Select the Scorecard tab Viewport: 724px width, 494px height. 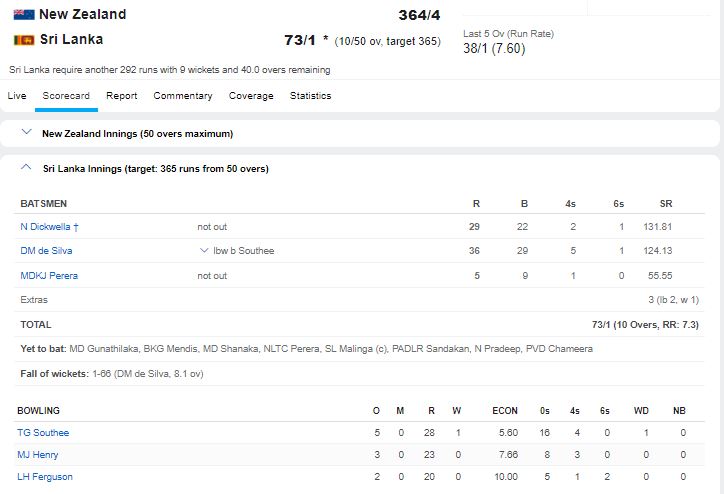coord(66,96)
